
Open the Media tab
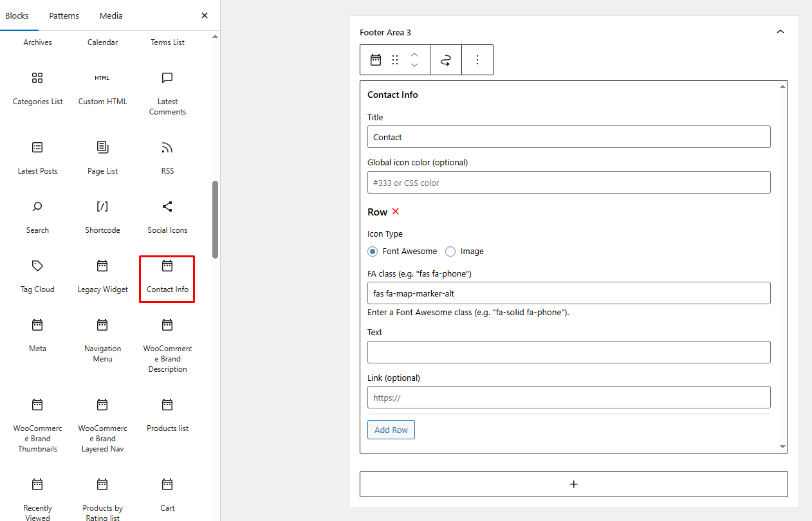[x=111, y=15]
